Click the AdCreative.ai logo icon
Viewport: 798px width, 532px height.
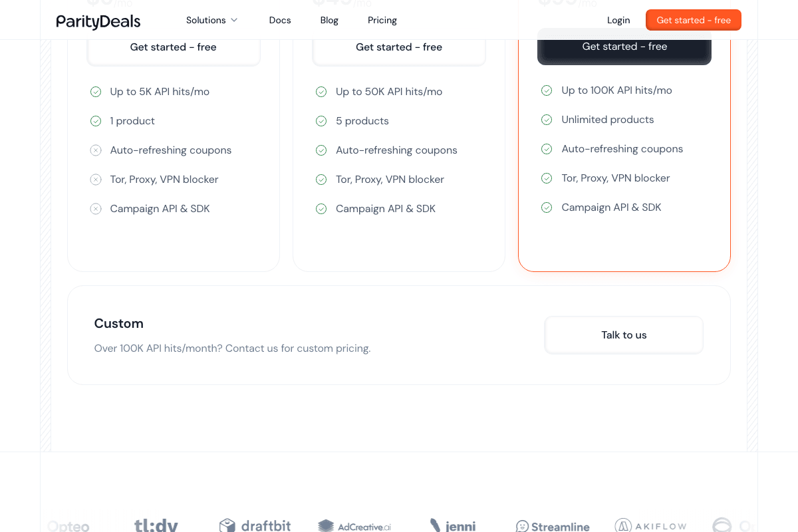click(327, 525)
